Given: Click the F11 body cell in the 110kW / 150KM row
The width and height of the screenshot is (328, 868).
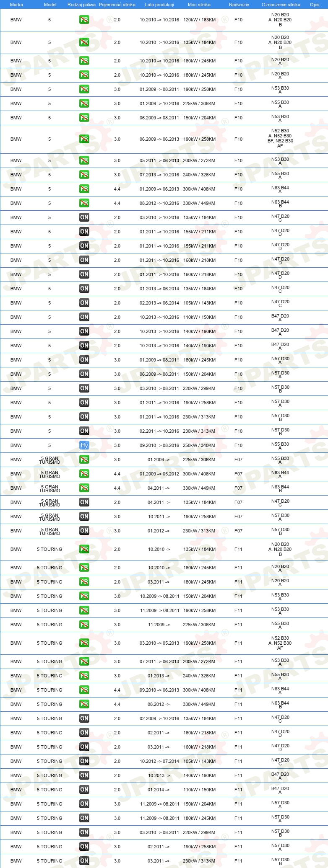Looking at the screenshot, I should pos(238,790).
